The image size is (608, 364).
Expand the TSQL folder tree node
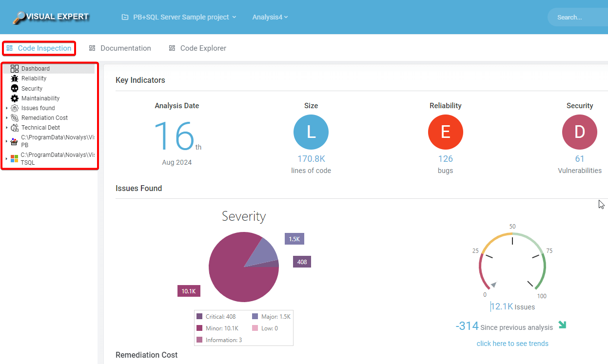tap(7, 159)
